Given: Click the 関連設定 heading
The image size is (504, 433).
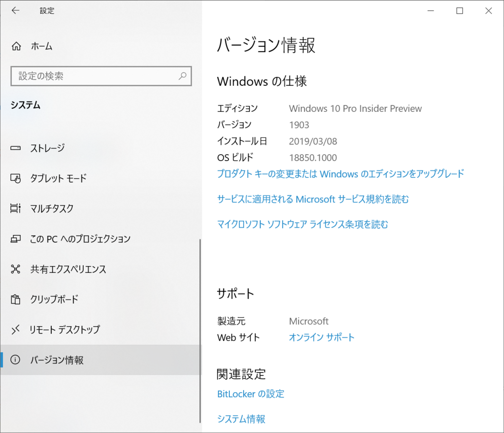Looking at the screenshot, I should [x=241, y=374].
